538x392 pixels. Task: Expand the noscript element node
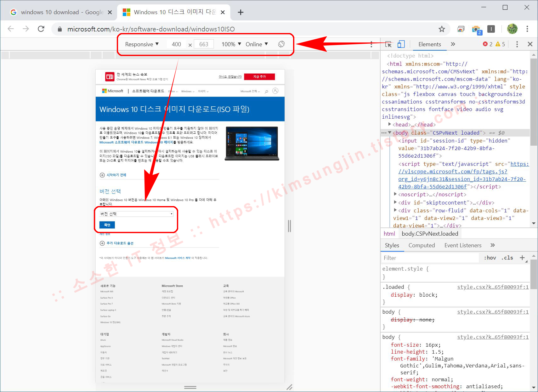pyautogui.click(x=396, y=194)
